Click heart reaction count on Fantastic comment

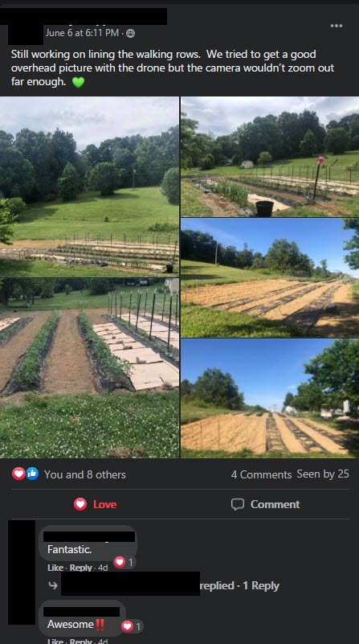pyautogui.click(x=124, y=562)
